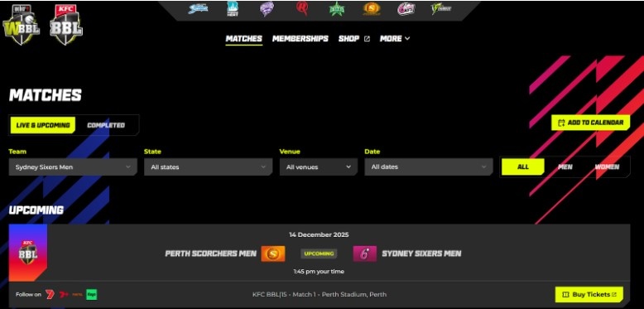Click the green Kayo icon
The width and height of the screenshot is (644, 309).
click(x=92, y=294)
